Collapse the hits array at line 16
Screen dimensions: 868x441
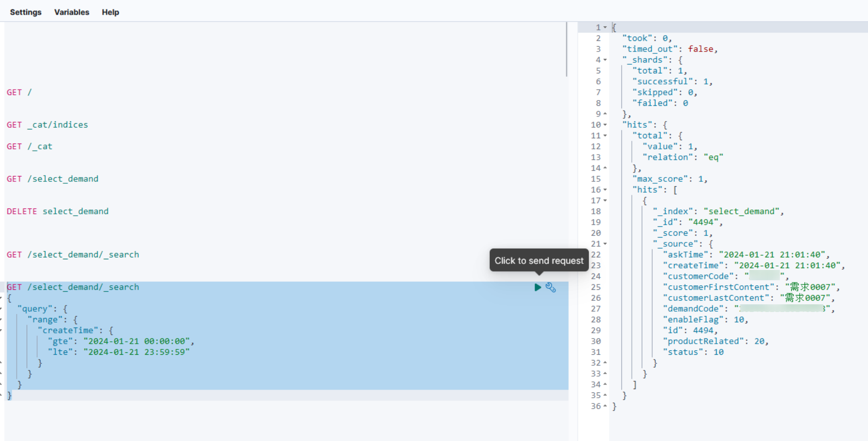point(605,190)
